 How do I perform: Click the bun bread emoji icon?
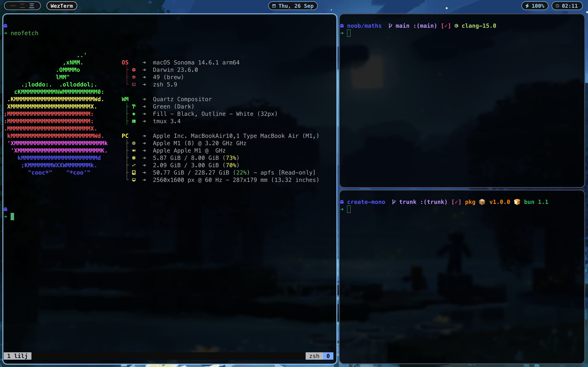click(517, 202)
